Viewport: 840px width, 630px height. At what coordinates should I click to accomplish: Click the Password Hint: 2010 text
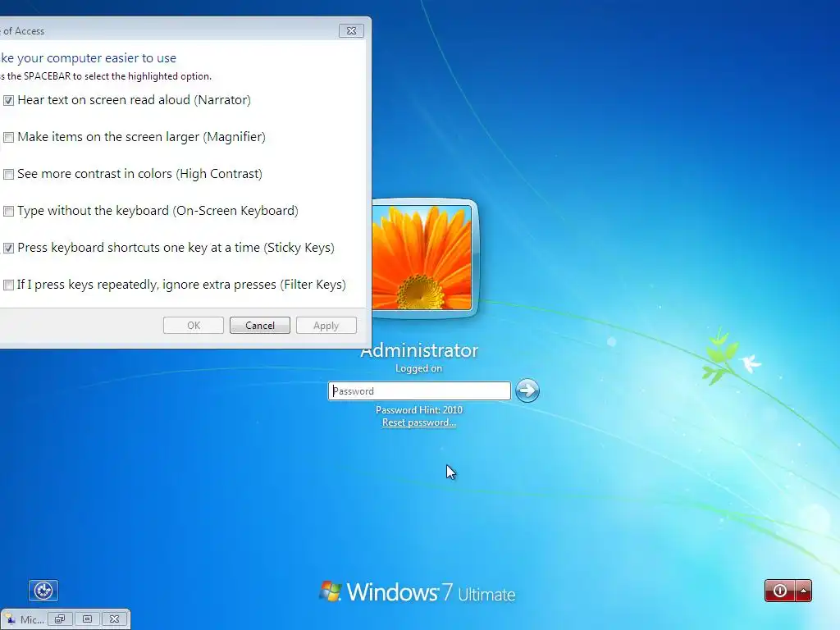419,410
